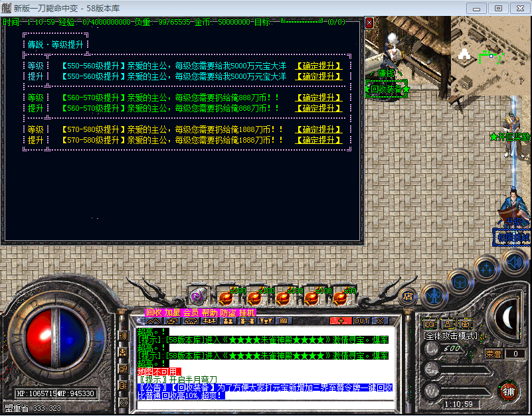Click the red and blue HP/MP orb
Viewport: 532px width, 416px height.
(56, 338)
